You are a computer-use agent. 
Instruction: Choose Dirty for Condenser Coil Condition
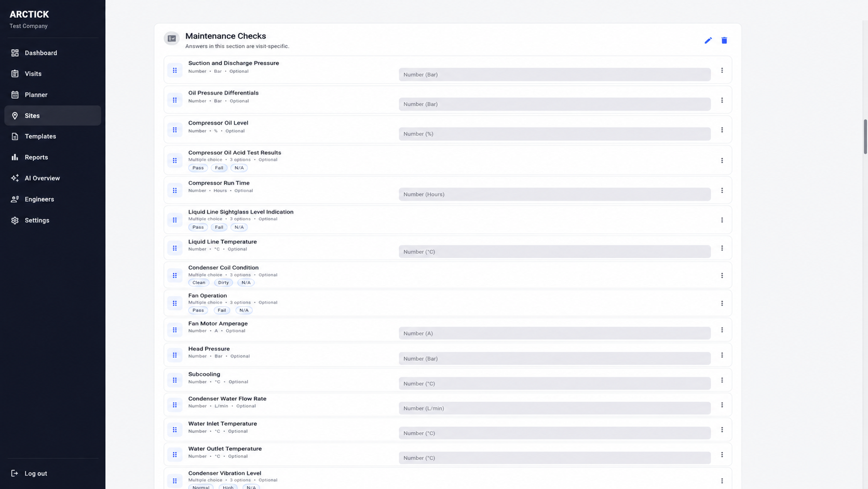coord(223,283)
